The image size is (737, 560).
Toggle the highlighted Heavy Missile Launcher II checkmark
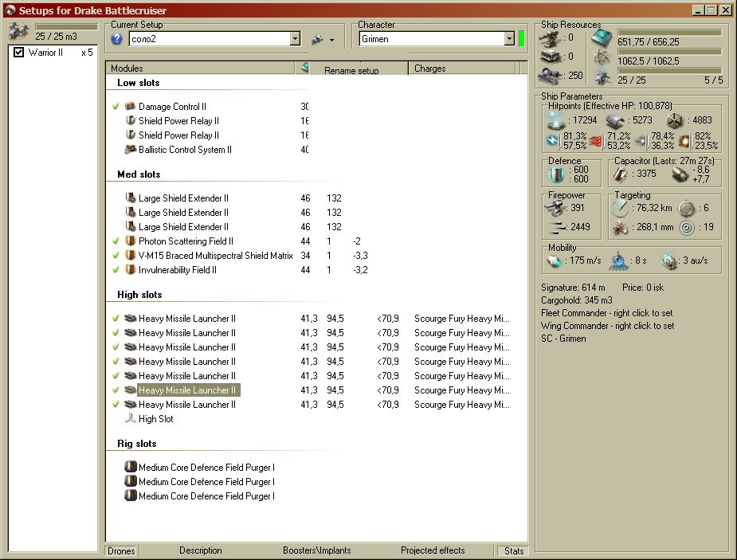116,390
